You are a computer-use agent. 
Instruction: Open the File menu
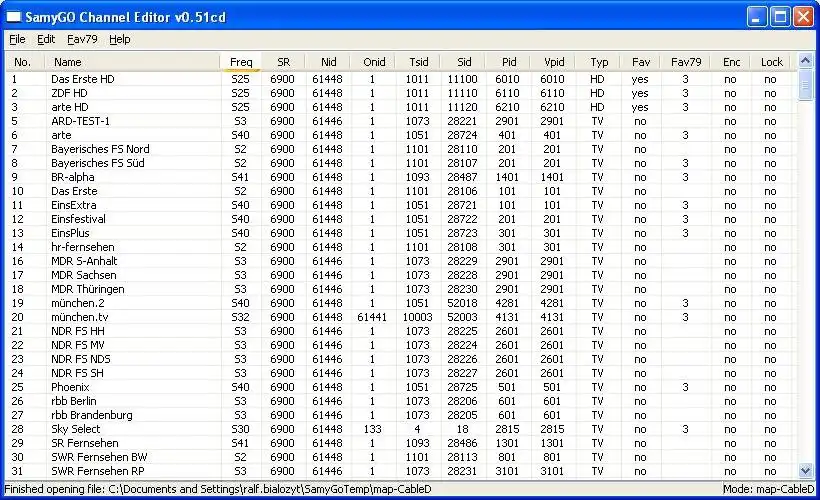coord(17,39)
